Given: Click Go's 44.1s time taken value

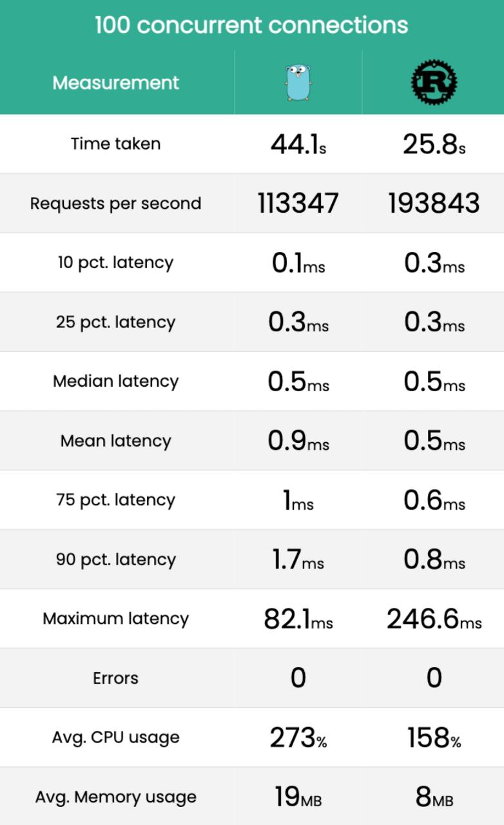Looking at the screenshot, I should pyautogui.click(x=298, y=145).
